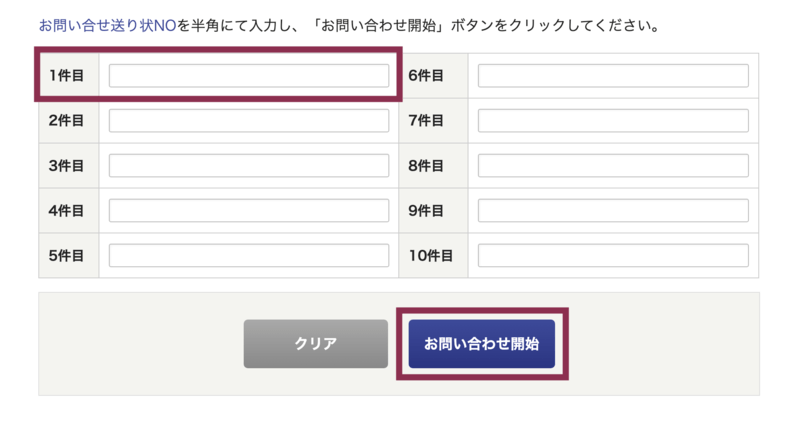Click the お問い合わせ開始 button
The image size is (800, 428).
481,344
